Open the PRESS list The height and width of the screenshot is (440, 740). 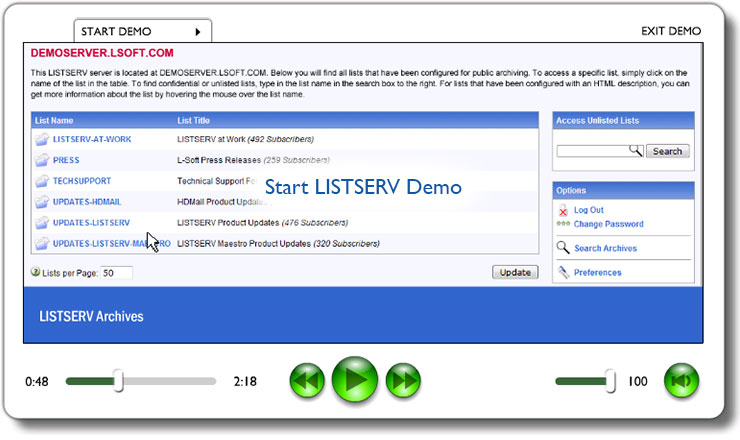66,160
